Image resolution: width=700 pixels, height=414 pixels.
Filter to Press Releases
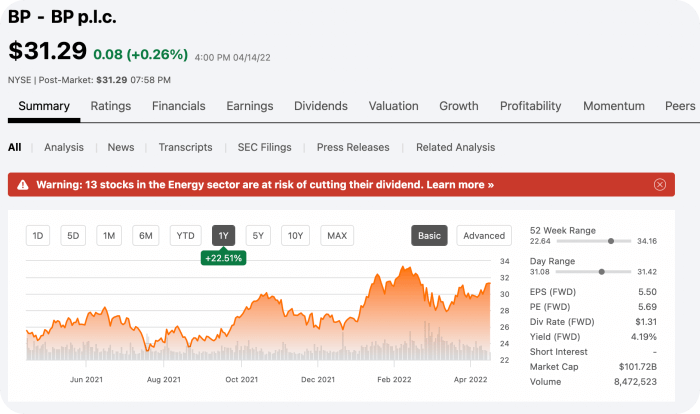click(353, 147)
